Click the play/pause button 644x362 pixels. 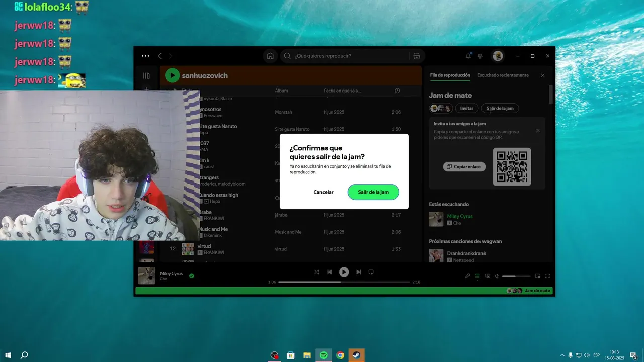(344, 272)
